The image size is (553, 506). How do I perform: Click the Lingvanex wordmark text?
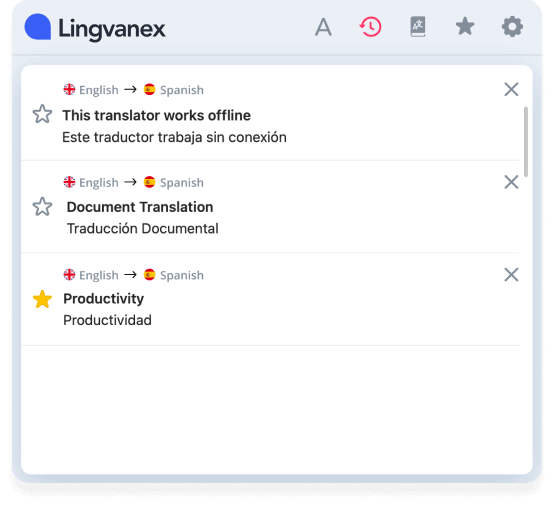point(112,29)
